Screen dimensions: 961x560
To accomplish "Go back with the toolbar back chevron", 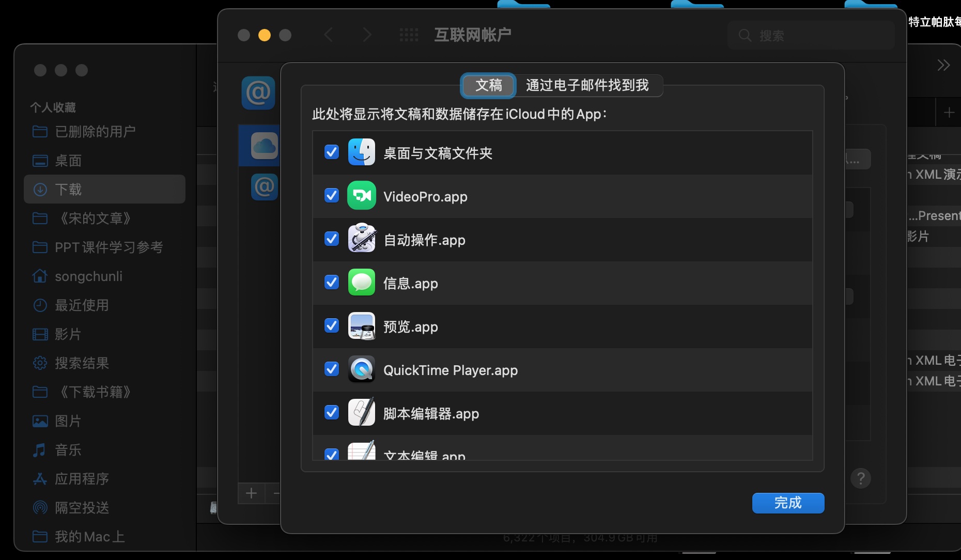I will [x=329, y=35].
